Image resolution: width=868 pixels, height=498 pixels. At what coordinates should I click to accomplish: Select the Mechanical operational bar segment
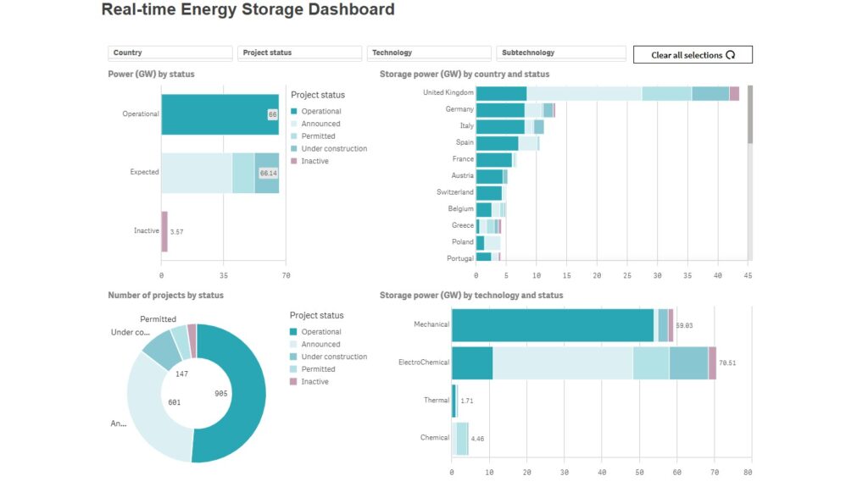552,325
